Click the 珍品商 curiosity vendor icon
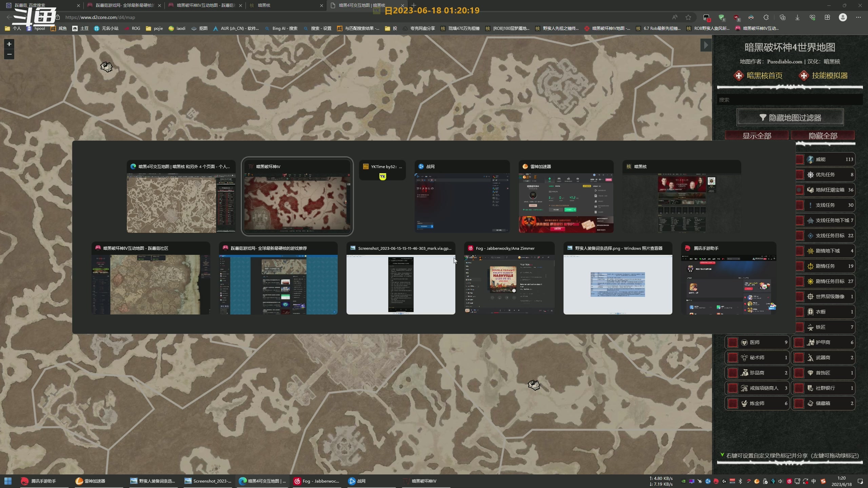 pos(744,373)
